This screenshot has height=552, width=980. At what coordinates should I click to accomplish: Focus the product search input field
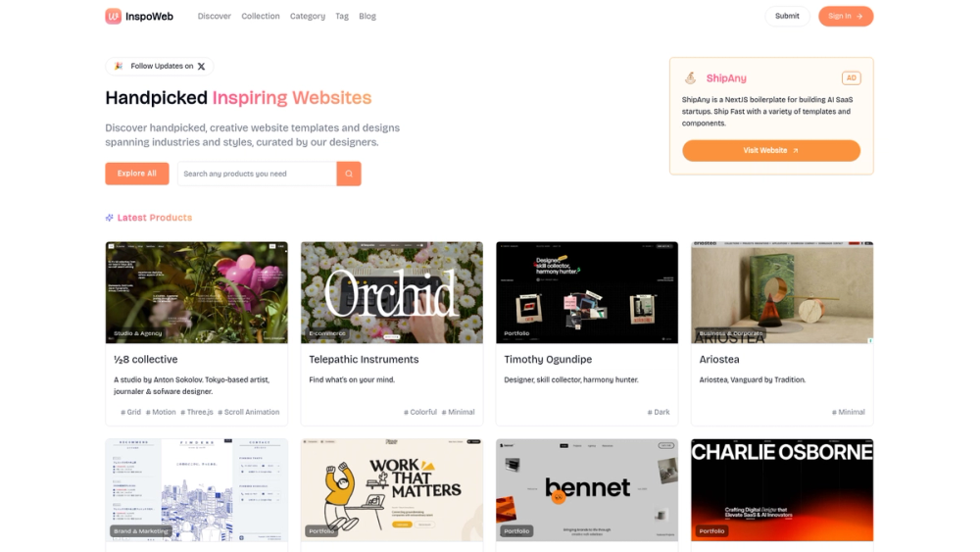(x=257, y=174)
